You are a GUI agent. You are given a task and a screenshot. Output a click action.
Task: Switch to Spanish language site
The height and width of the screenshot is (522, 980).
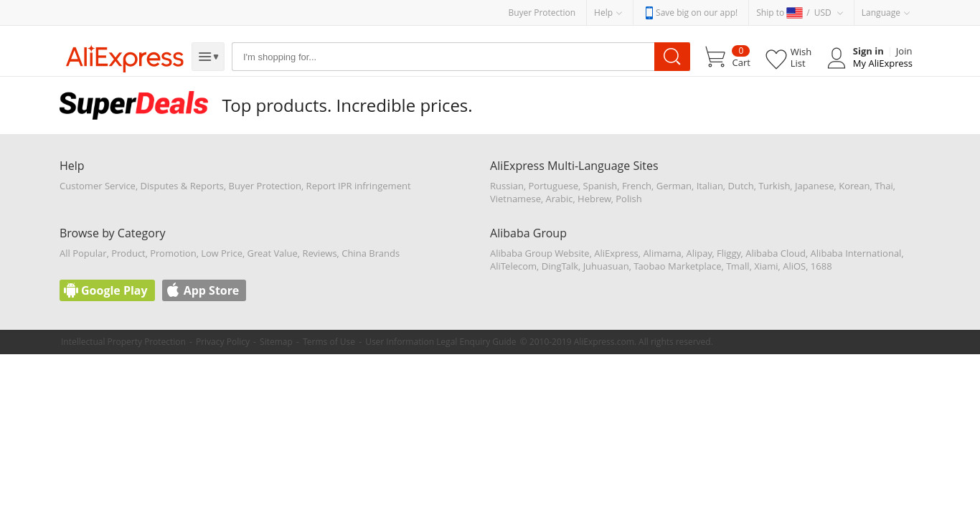point(600,186)
